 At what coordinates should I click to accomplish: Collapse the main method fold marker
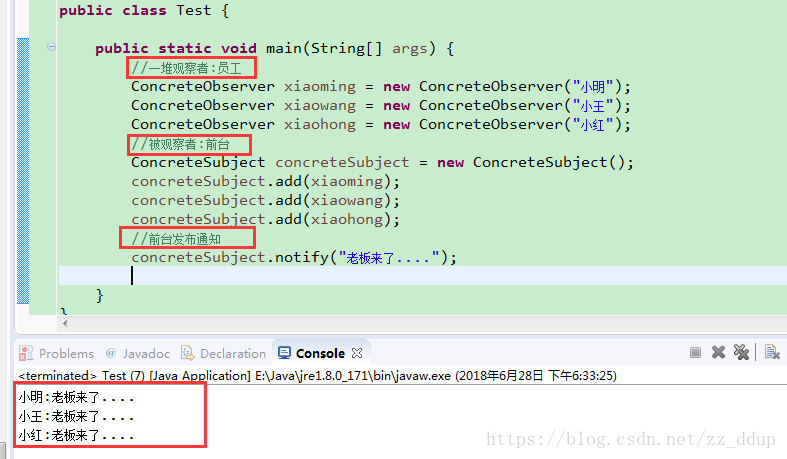(x=51, y=47)
